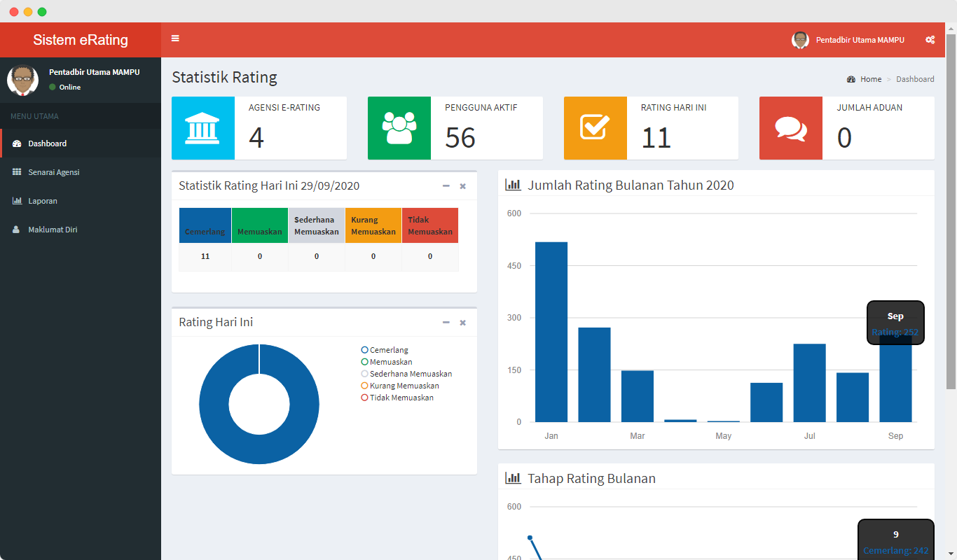The height and width of the screenshot is (560, 957).
Task: Click the Rating Hari Ini checkmark icon
Action: point(595,128)
